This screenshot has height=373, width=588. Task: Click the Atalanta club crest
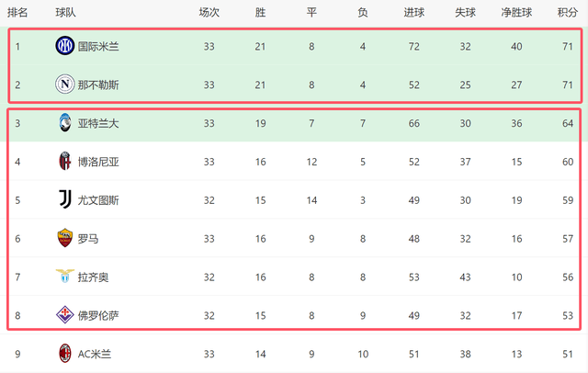[x=64, y=122]
